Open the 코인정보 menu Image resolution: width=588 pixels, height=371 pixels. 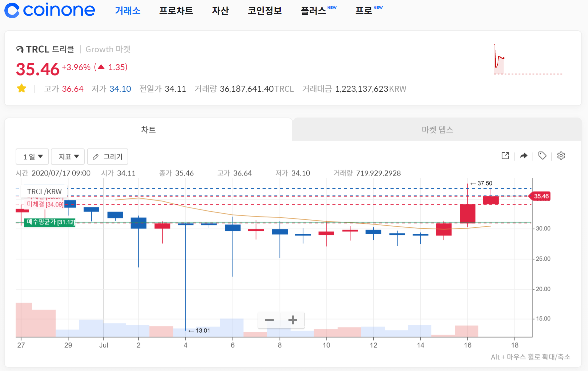pos(265,11)
